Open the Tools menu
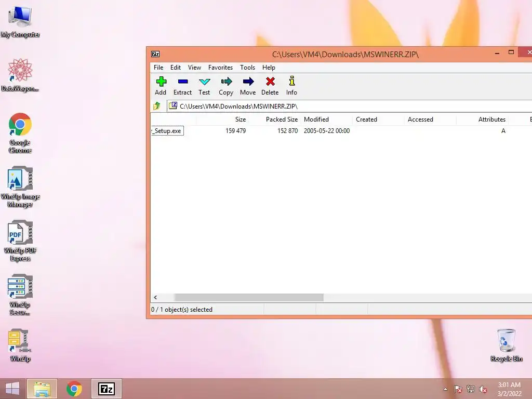This screenshot has height=399, width=532. [x=247, y=68]
